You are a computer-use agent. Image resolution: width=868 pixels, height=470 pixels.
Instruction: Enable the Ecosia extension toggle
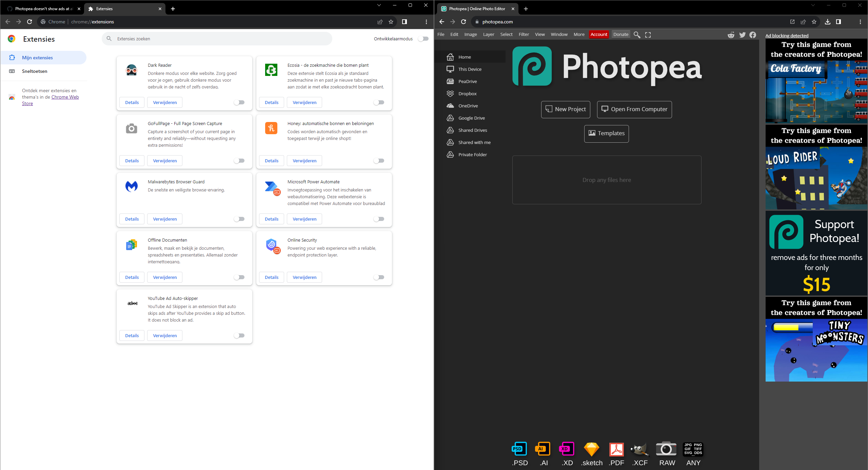379,102
